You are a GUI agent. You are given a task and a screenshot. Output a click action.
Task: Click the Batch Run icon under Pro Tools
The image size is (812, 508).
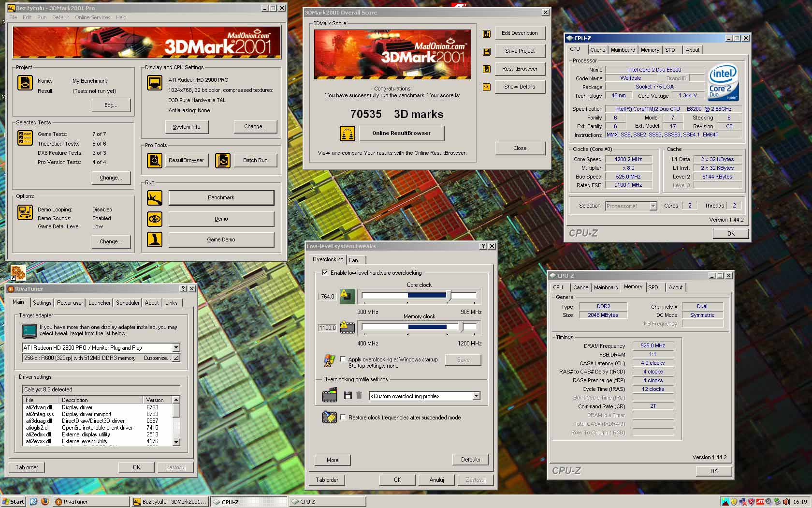(x=223, y=160)
